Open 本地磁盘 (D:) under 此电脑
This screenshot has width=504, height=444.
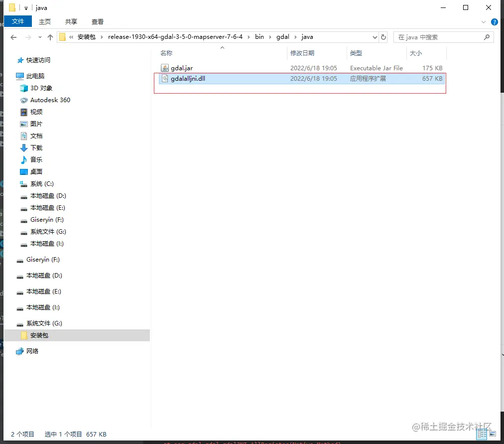48,196
